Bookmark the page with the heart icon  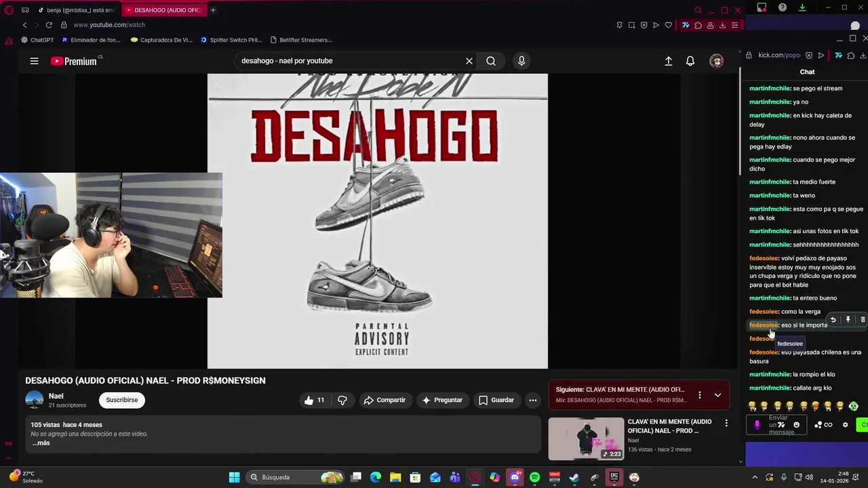coord(668,25)
